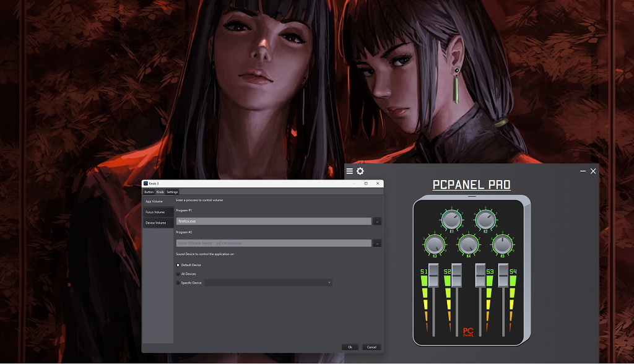Open the hamburger menu in PCPanel
Screen dimensions: 634x364
tap(350, 171)
